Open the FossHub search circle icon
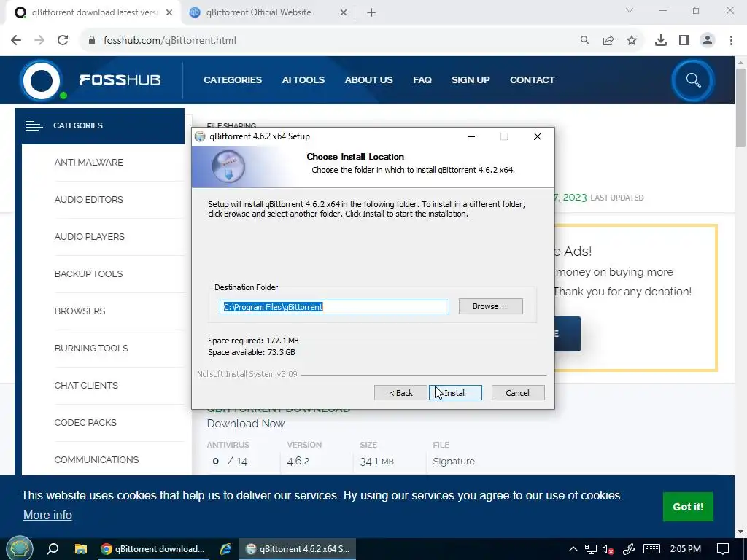747x560 pixels. pos(693,80)
